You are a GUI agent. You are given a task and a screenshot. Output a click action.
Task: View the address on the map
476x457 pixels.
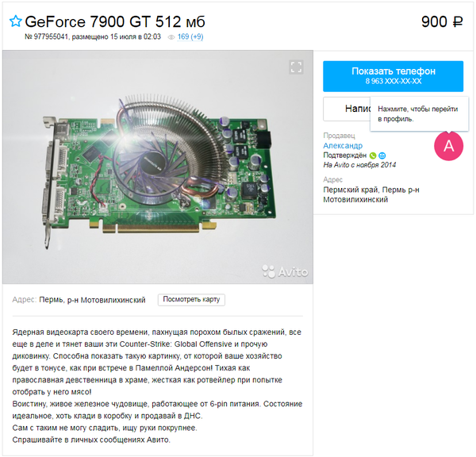point(191,299)
